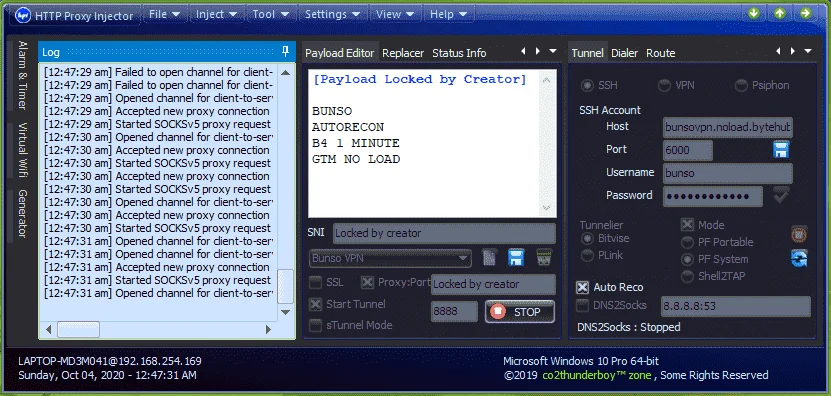Delete config using trash icon
Image resolution: width=831 pixels, height=396 pixels.
click(544, 258)
